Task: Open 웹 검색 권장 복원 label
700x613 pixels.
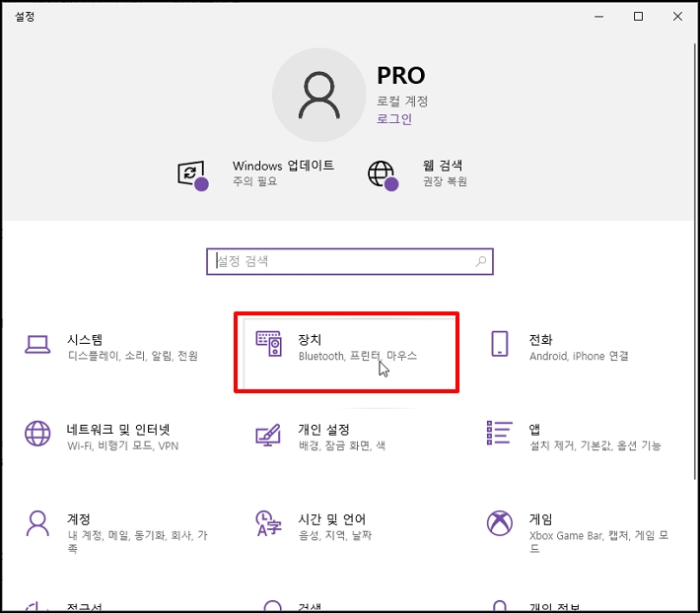Action: (445, 173)
